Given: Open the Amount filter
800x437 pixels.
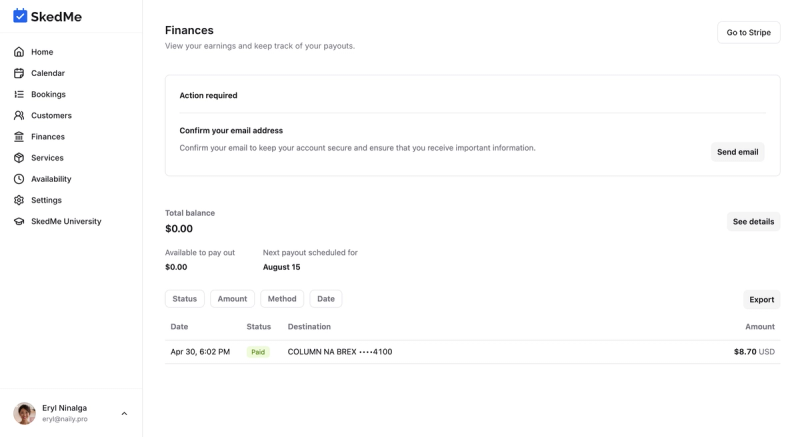Looking at the screenshot, I should [232, 299].
